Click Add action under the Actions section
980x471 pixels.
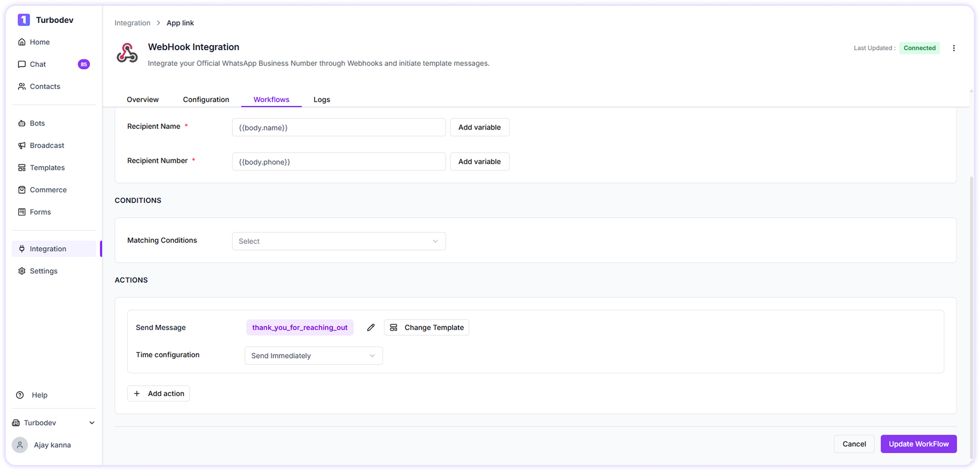158,393
